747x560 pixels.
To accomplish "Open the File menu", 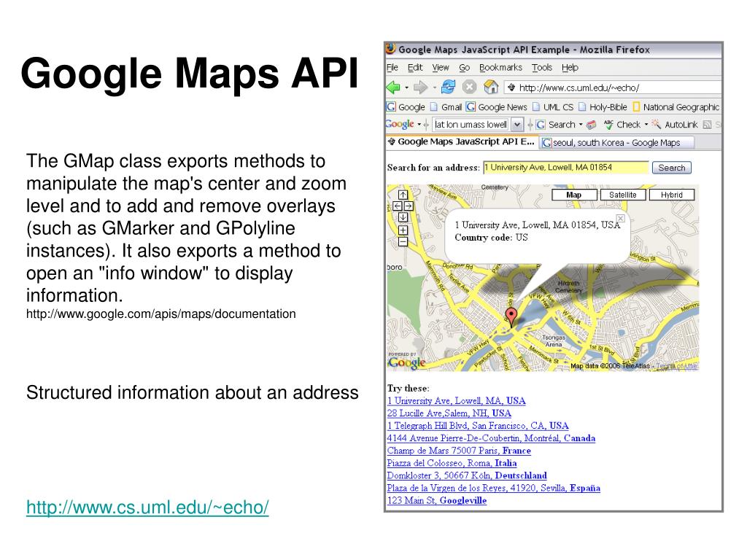I will [x=392, y=68].
